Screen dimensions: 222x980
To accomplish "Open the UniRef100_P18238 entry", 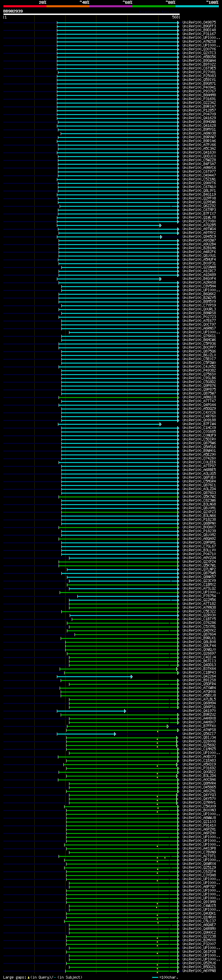I will (199, 519).
